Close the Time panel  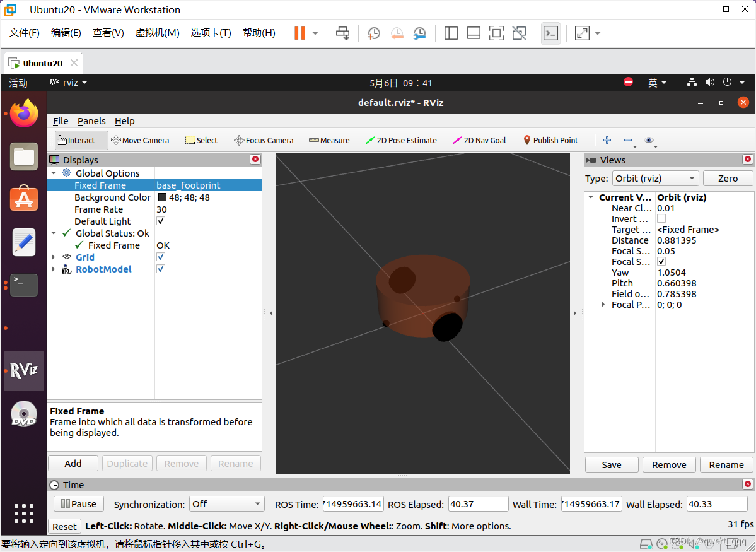click(x=747, y=484)
